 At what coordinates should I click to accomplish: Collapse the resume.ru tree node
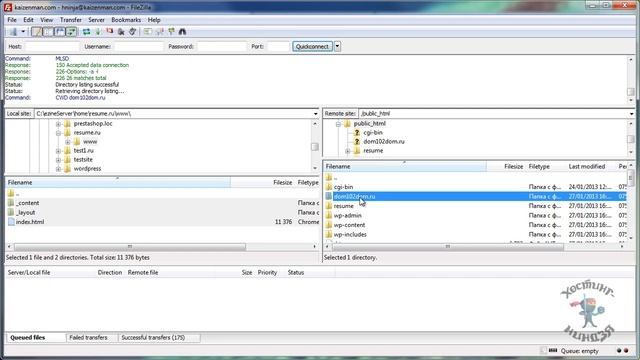(58, 133)
